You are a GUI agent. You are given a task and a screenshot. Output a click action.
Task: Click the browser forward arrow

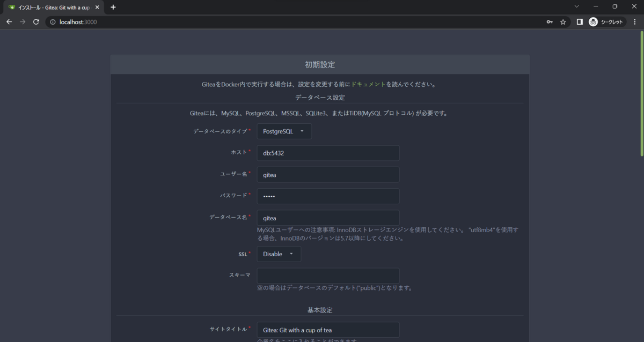point(23,22)
